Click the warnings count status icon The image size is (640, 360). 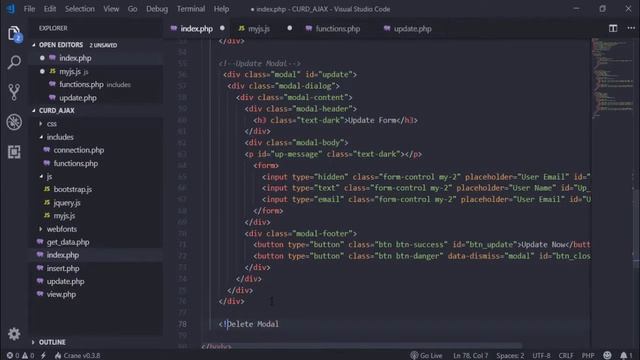(28, 356)
